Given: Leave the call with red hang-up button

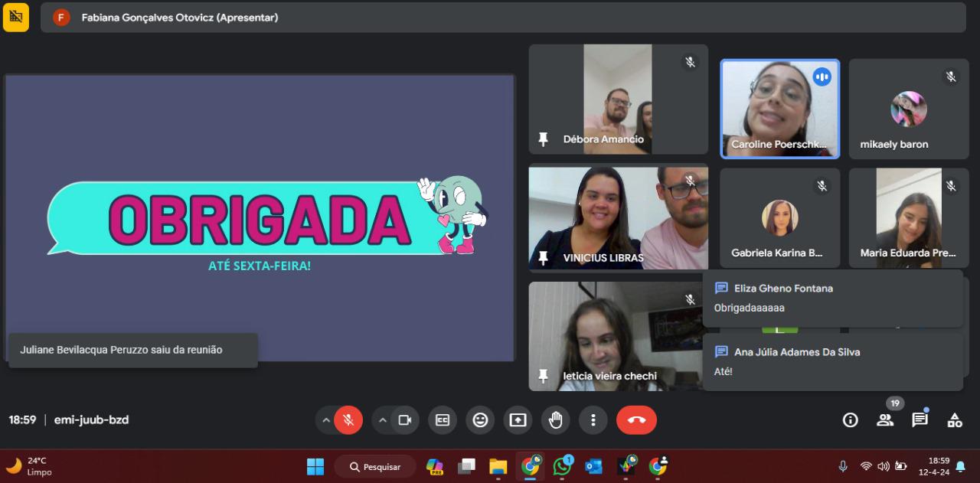Looking at the screenshot, I should coord(636,419).
